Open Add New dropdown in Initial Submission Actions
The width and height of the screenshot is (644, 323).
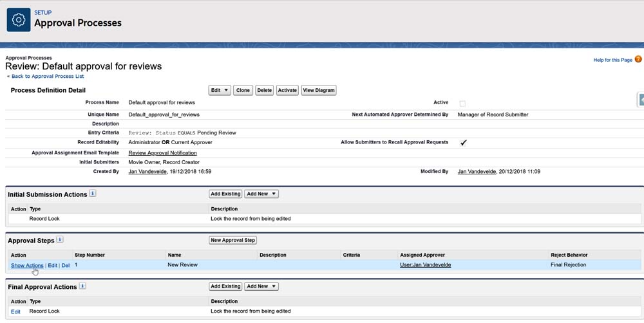click(x=261, y=194)
